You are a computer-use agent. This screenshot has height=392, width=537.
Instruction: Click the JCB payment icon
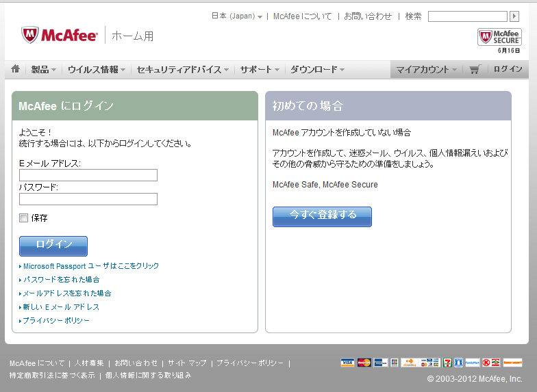coord(395,363)
